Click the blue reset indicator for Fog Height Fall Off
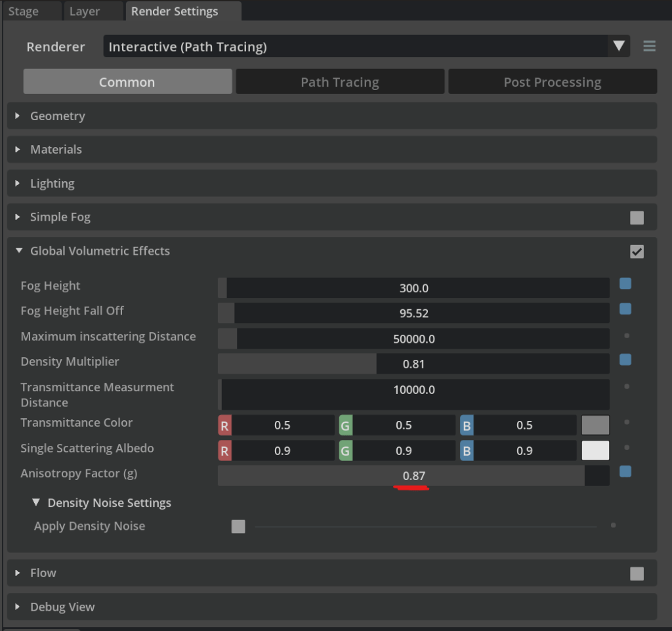 625,309
